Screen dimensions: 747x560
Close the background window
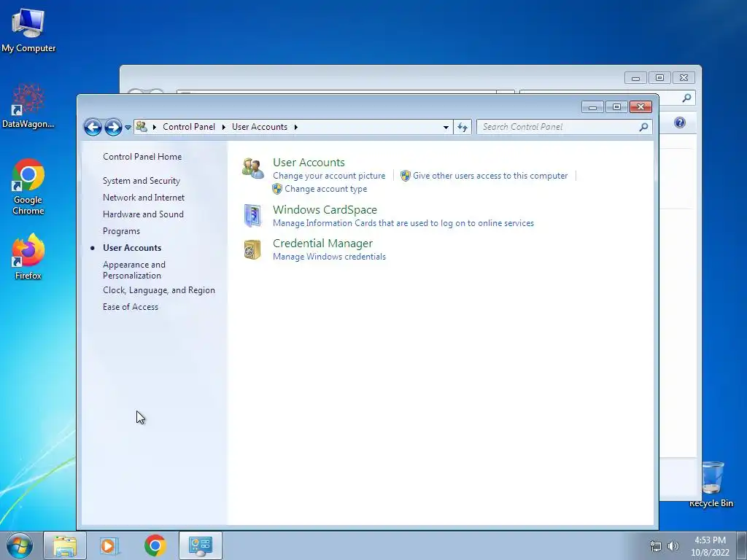(684, 77)
